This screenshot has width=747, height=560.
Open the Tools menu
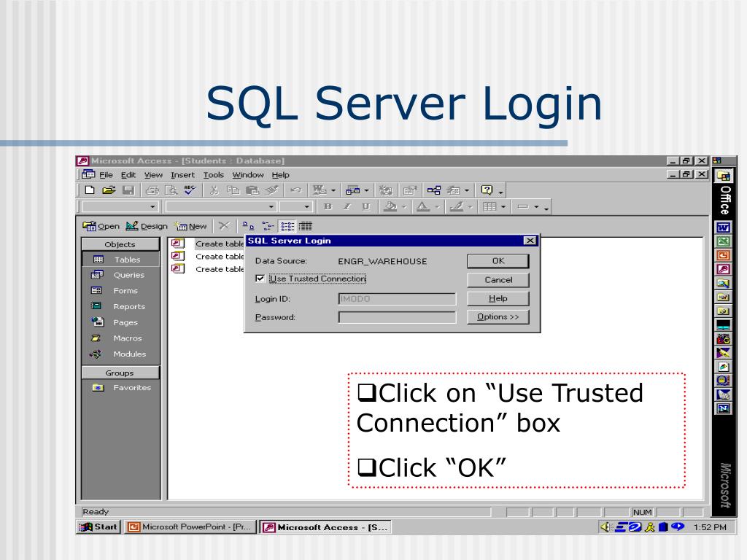click(213, 175)
